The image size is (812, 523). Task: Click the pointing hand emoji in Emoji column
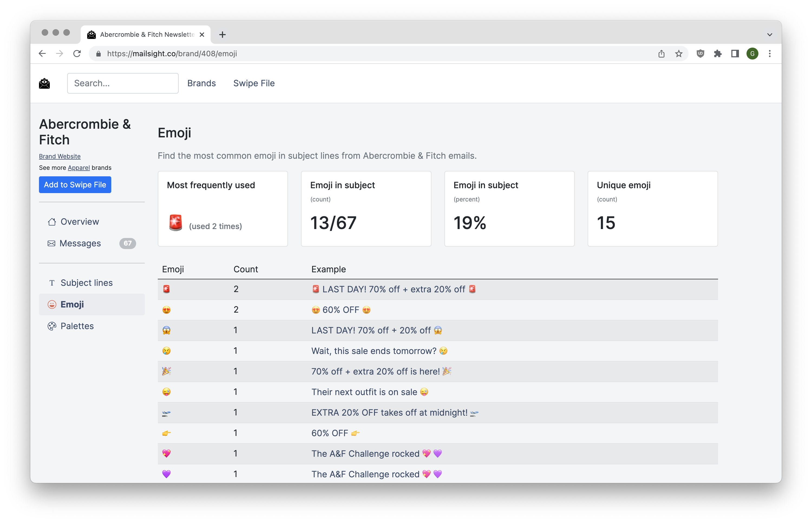[x=166, y=433]
